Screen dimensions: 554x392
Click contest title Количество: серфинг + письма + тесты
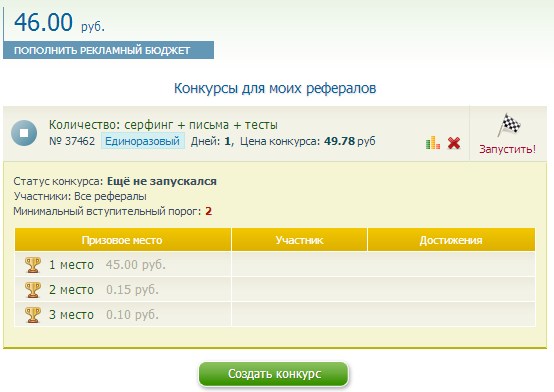coord(163,125)
